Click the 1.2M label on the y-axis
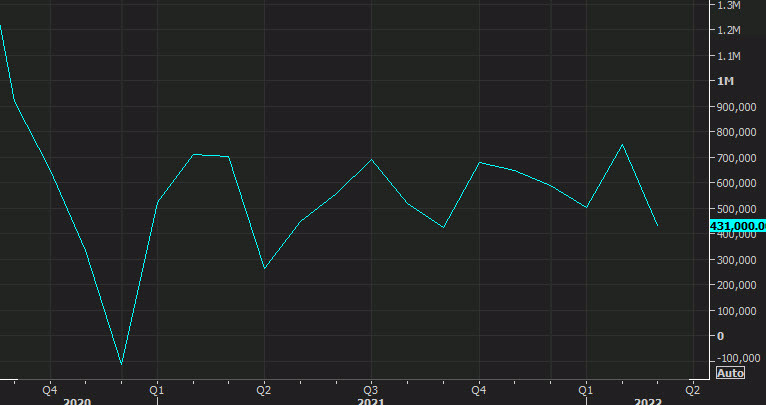This screenshot has height=405, width=766. pyautogui.click(x=728, y=30)
